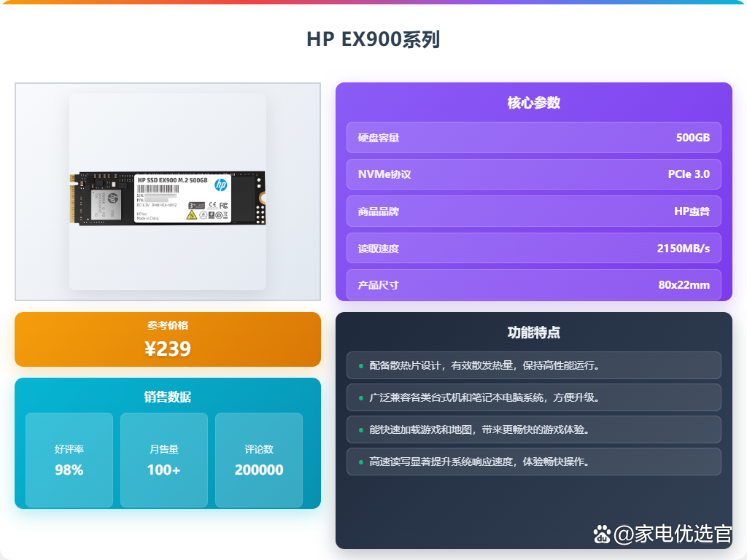Select the 配备散热片设计 feature line
The height and width of the screenshot is (560, 747).
click(533, 365)
